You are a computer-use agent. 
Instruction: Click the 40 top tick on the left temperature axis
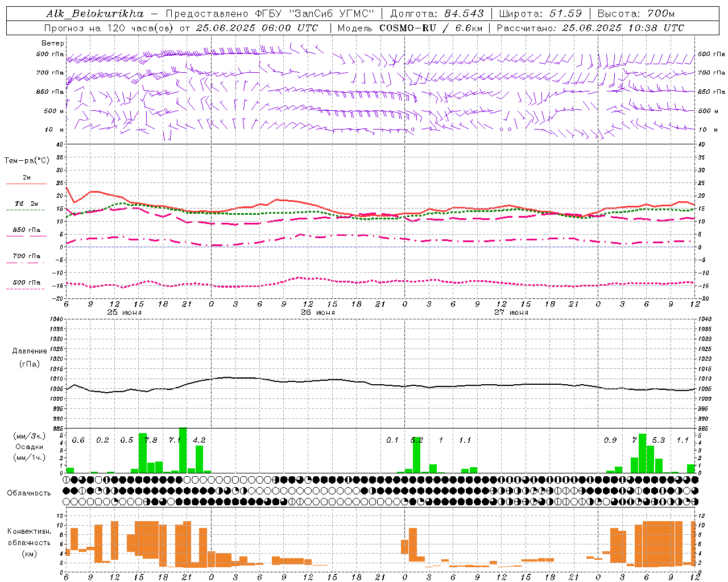pos(60,144)
